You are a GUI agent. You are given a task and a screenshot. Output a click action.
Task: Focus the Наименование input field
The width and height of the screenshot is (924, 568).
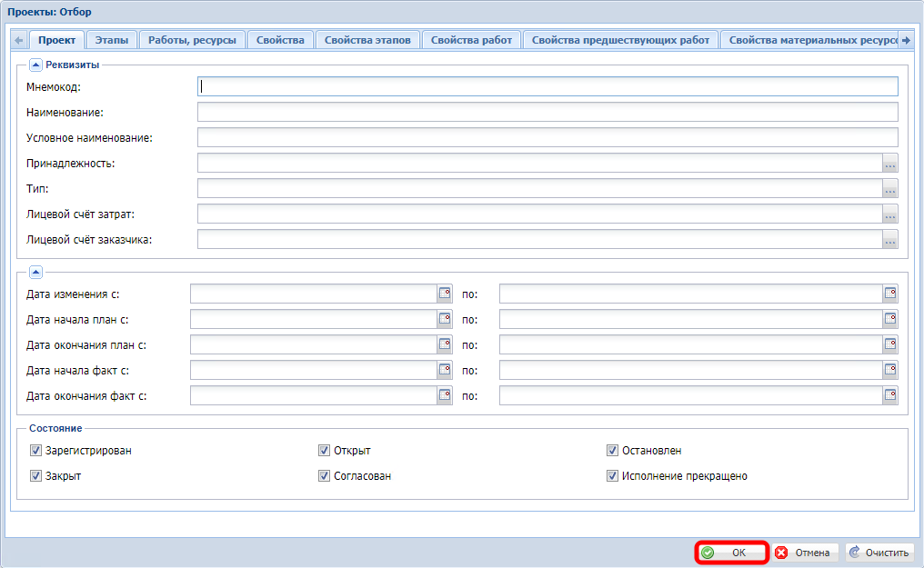click(x=547, y=112)
